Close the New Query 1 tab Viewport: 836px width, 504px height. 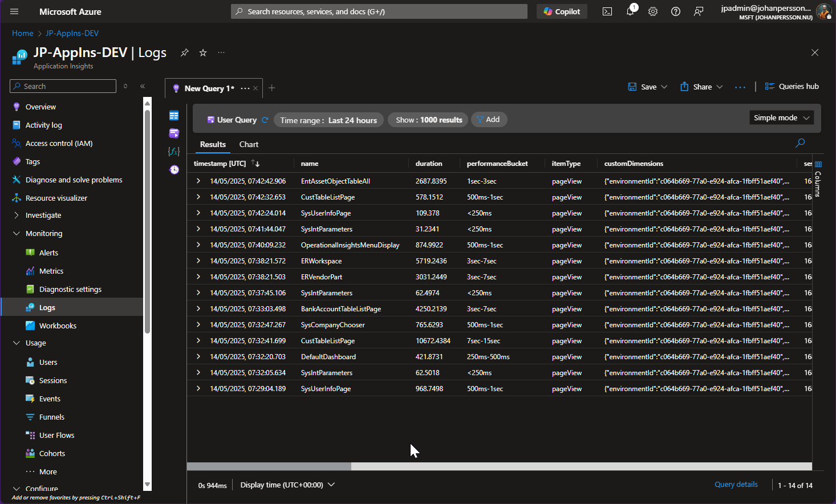(x=255, y=88)
